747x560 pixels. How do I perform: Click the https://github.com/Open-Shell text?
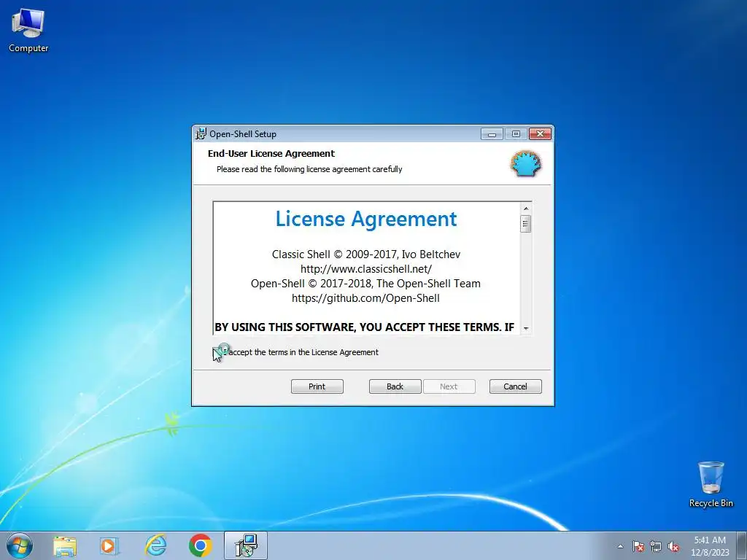366,298
